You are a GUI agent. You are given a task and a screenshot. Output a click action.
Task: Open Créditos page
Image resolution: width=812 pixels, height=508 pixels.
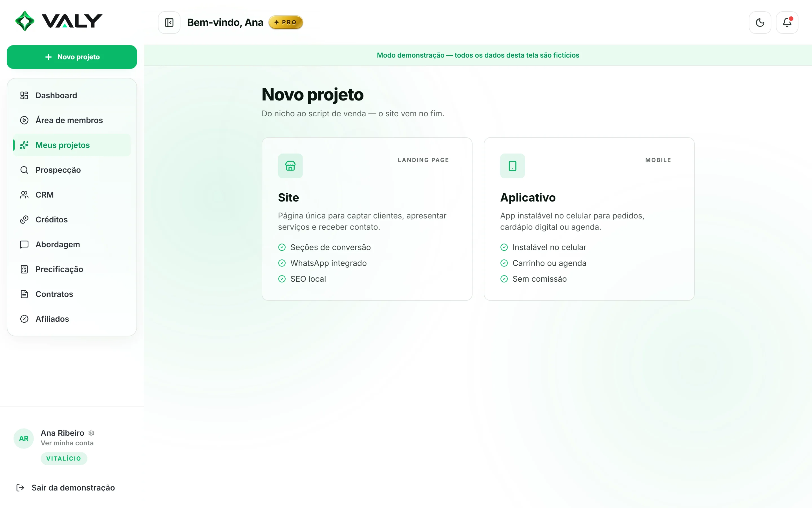click(x=72, y=220)
